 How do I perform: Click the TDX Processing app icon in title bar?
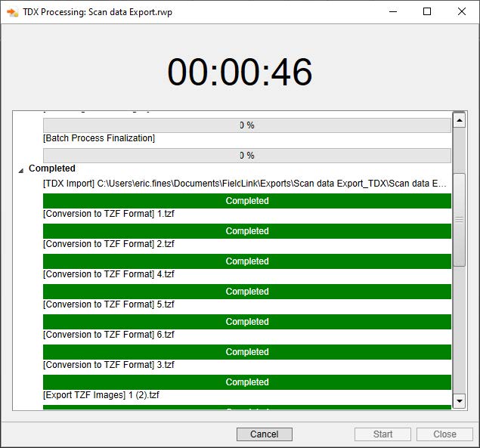click(x=12, y=12)
